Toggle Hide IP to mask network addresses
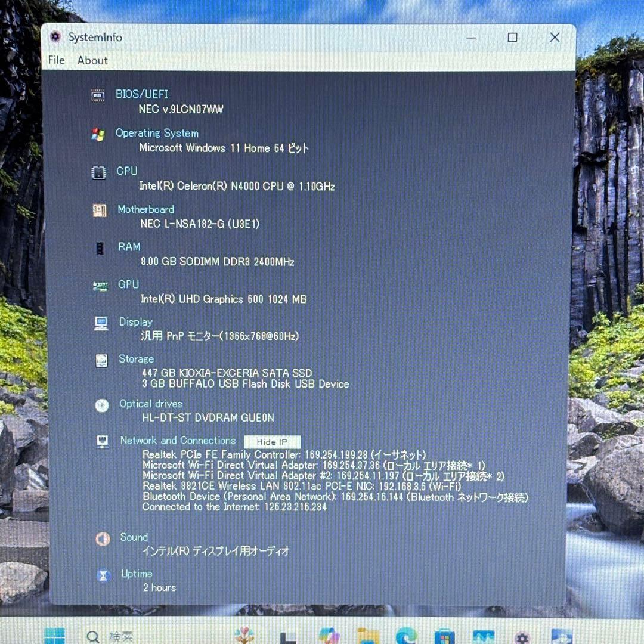644x644 pixels. coord(271,442)
